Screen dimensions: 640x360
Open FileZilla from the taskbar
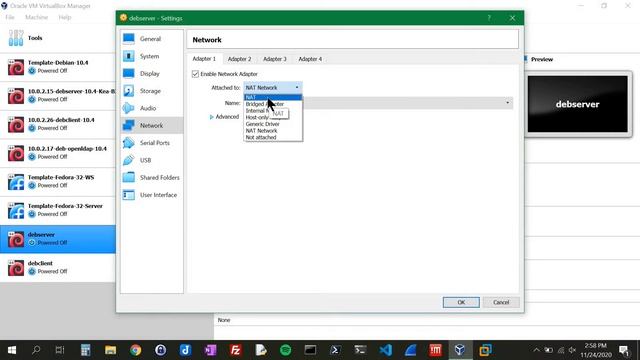pyautogui.click(x=236, y=350)
